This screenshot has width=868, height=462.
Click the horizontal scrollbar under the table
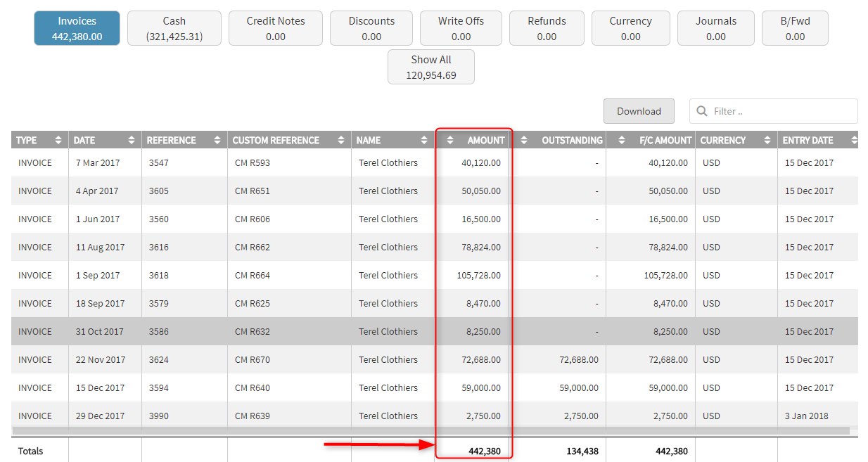[430, 430]
